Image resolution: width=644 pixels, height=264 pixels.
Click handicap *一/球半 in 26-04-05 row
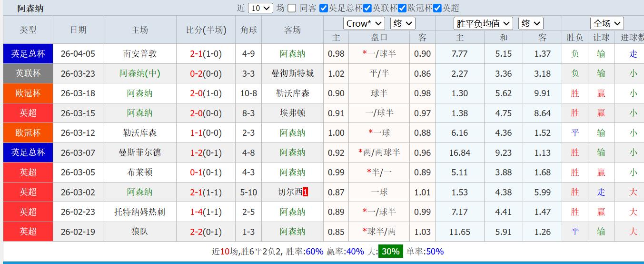(x=379, y=54)
